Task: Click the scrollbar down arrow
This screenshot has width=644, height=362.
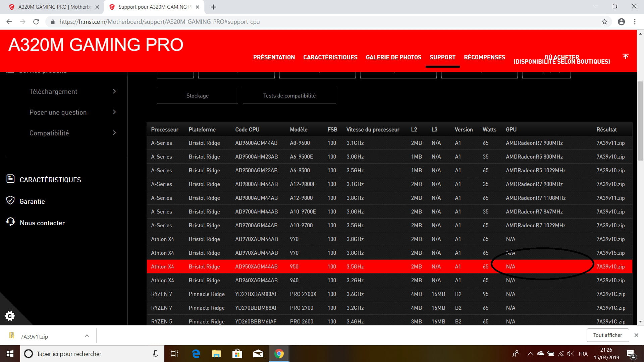Action: (x=640, y=321)
